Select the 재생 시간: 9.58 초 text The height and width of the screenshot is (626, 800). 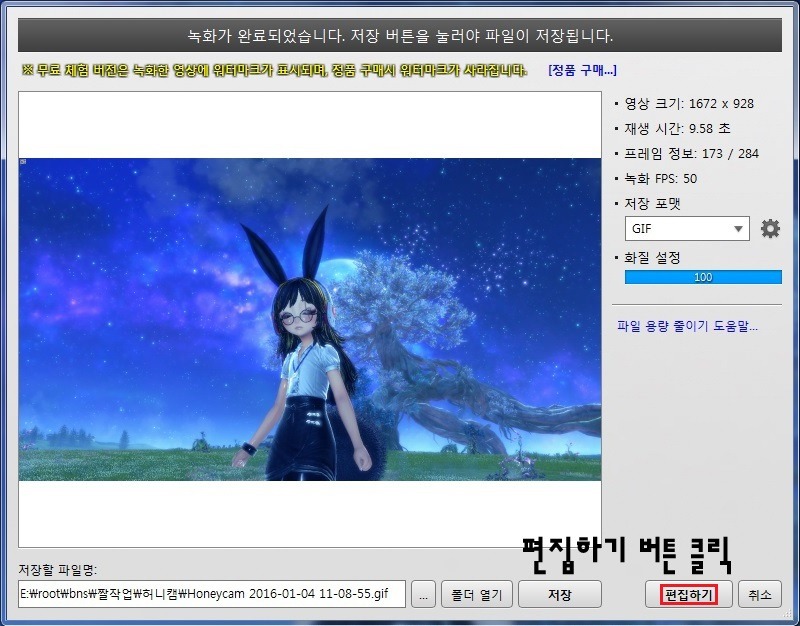678,129
